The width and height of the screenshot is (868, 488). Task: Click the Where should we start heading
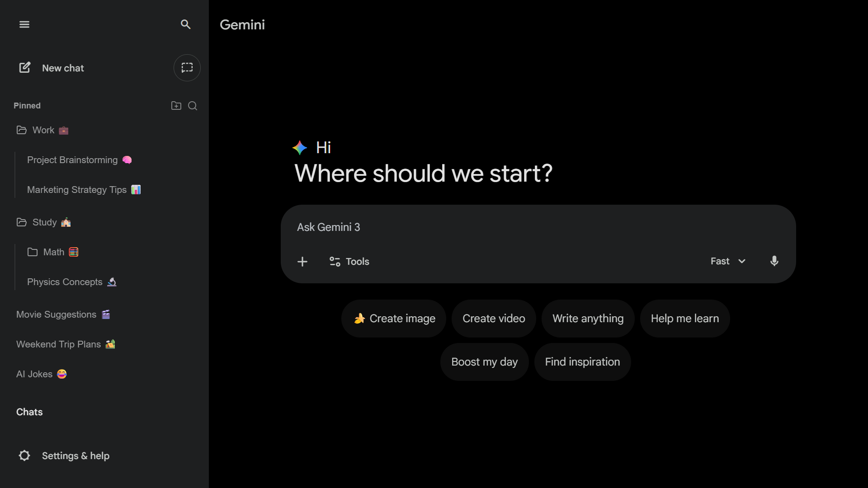[423, 174]
